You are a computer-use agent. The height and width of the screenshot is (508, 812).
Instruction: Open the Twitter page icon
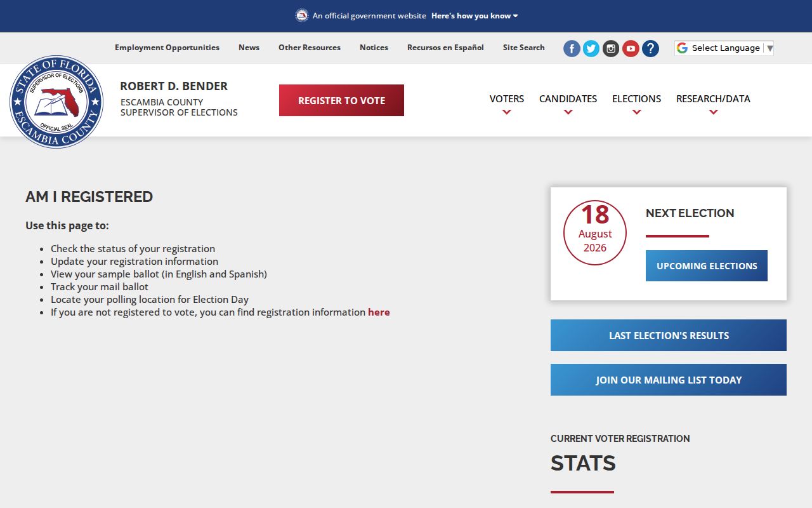click(591, 49)
